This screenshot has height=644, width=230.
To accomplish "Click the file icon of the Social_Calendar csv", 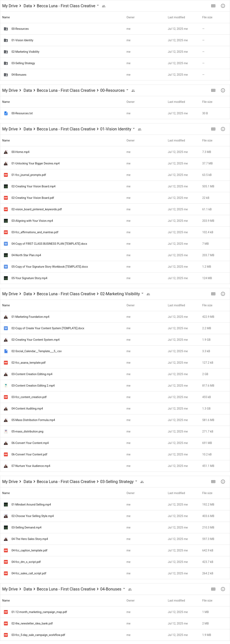I will [x=6, y=351].
